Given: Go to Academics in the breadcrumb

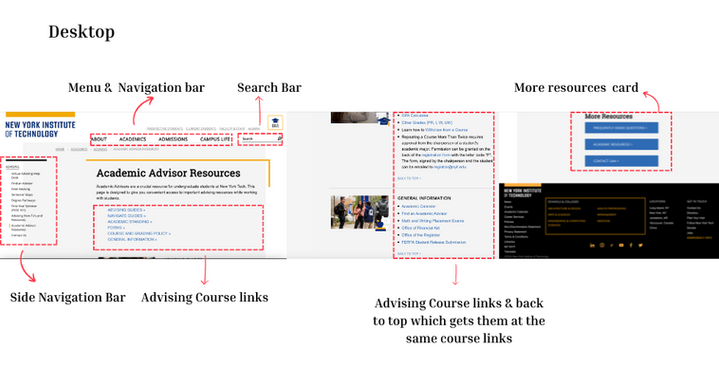Looking at the screenshot, I should click(79, 149).
